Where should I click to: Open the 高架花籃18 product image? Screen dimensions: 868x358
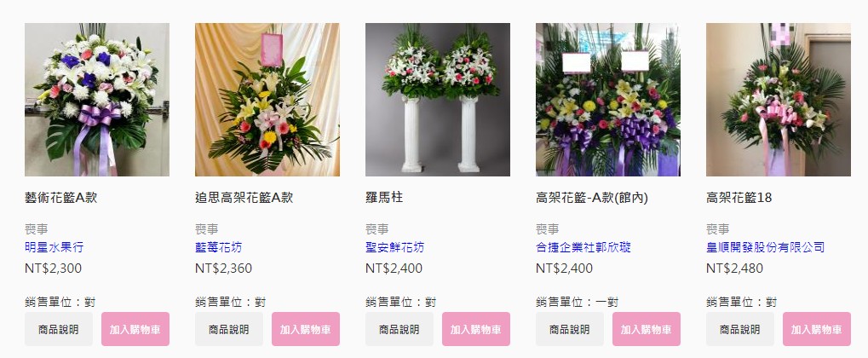(779, 100)
